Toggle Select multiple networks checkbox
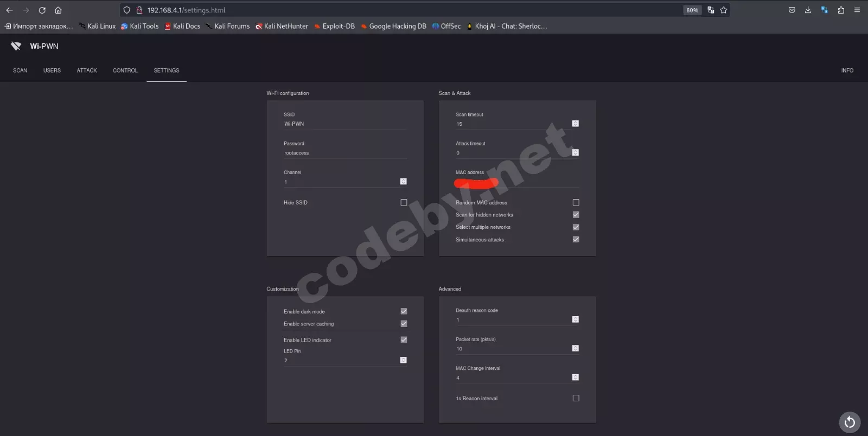Image resolution: width=868 pixels, height=436 pixels. coord(576,227)
